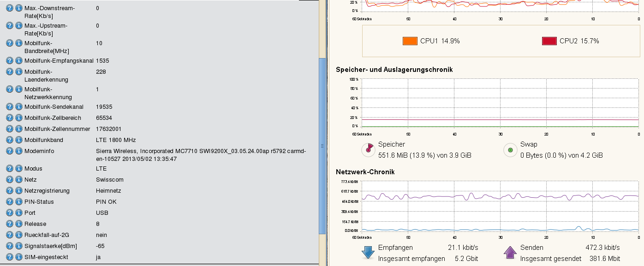
Task: Open the red CPU2 color swatch
Action: [549, 41]
